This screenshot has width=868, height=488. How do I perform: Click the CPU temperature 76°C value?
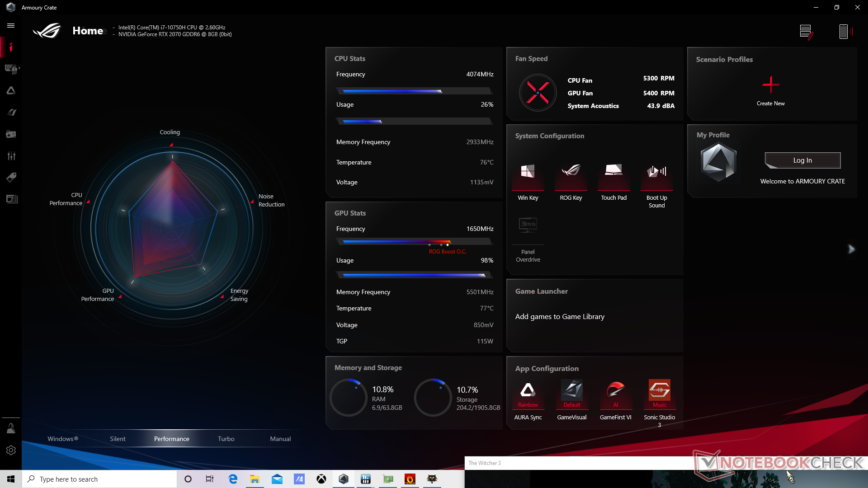[487, 162]
